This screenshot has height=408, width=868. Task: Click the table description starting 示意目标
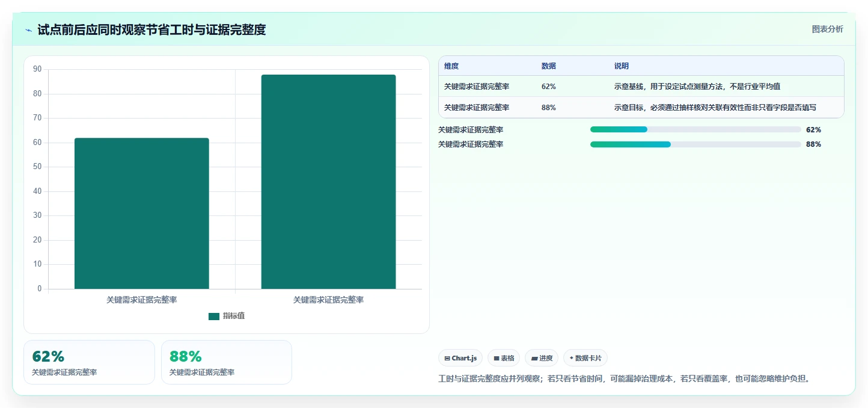715,108
